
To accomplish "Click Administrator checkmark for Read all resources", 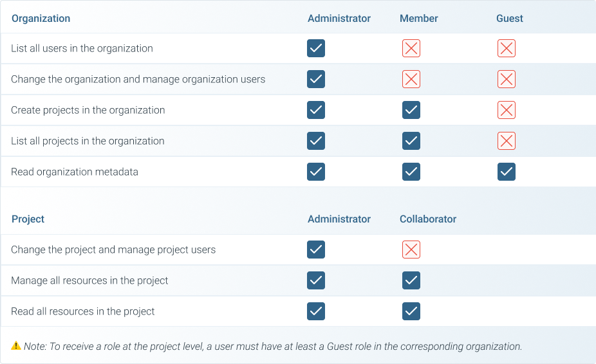I will [x=316, y=311].
